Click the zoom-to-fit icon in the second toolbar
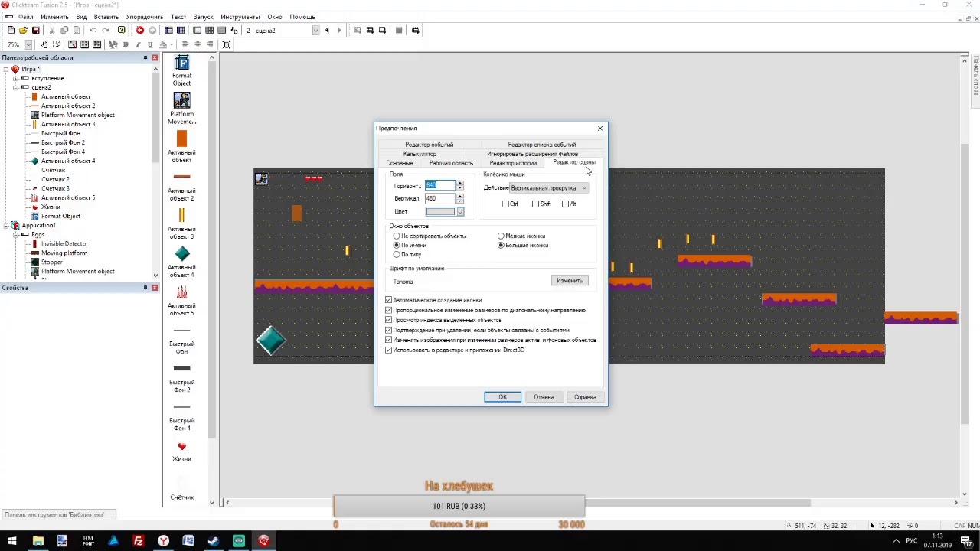 tap(227, 44)
